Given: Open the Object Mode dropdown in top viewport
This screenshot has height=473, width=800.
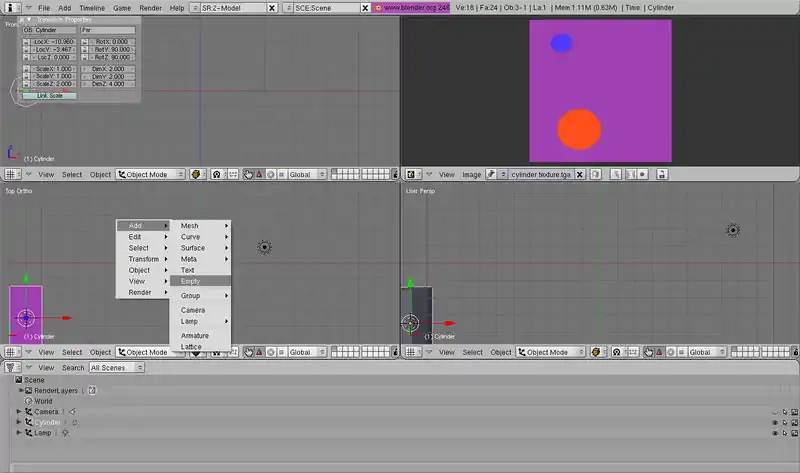Looking at the screenshot, I should (x=150, y=174).
